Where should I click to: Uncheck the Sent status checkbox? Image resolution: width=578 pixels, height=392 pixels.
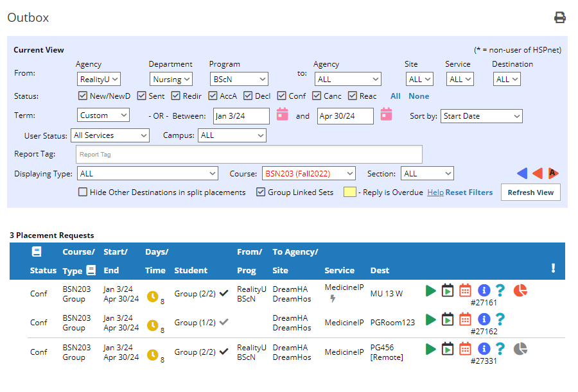coord(141,96)
